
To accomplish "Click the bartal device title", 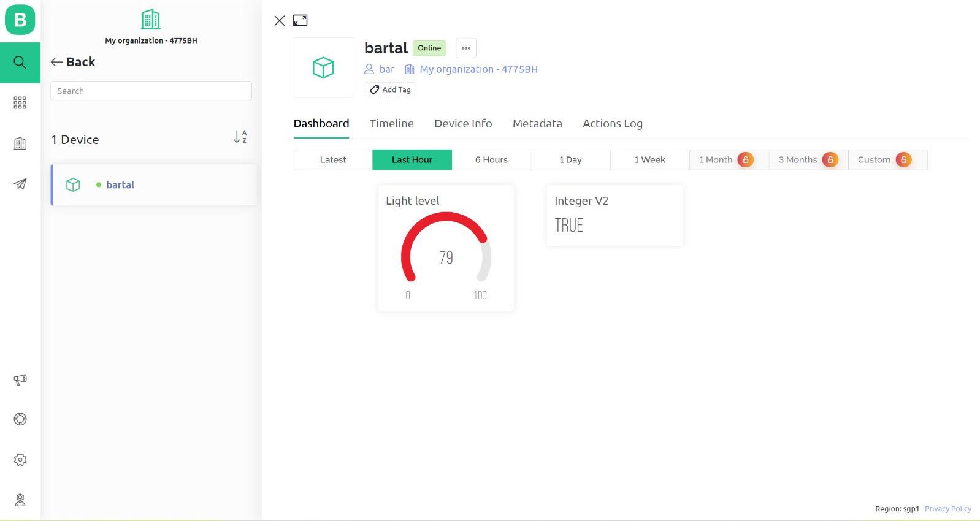I will [386, 48].
